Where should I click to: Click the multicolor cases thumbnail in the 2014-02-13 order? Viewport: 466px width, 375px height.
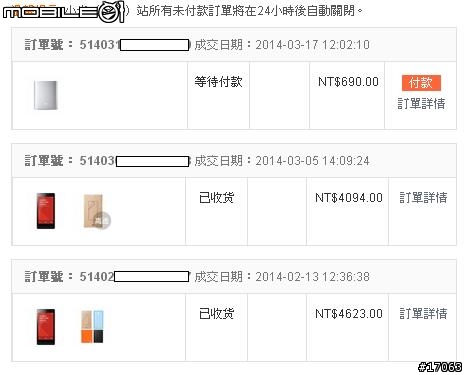point(92,327)
